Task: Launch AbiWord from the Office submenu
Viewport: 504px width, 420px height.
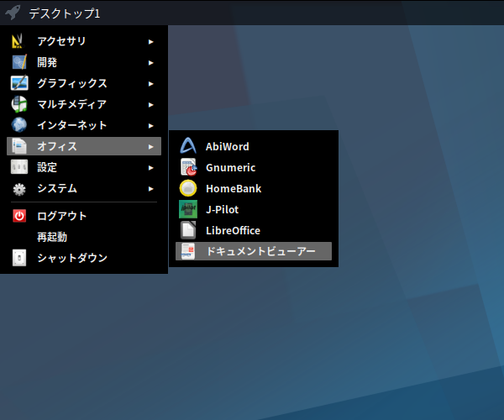Action: click(254, 146)
